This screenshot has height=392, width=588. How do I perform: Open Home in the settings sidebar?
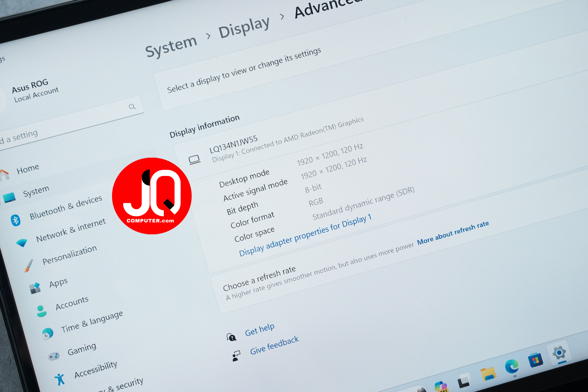pyautogui.click(x=28, y=169)
